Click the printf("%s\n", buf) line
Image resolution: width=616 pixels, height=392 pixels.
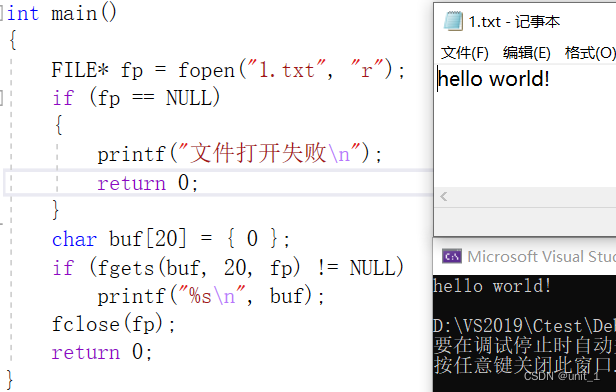click(211, 296)
